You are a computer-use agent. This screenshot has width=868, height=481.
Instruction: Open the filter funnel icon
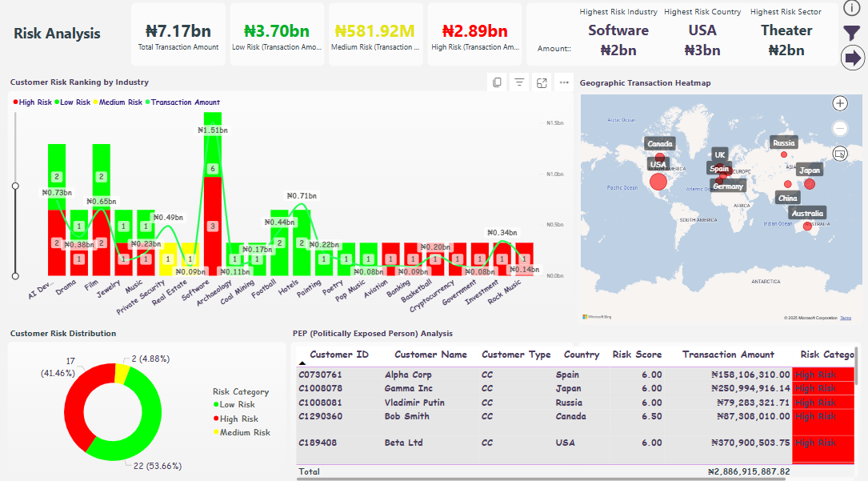tap(852, 33)
